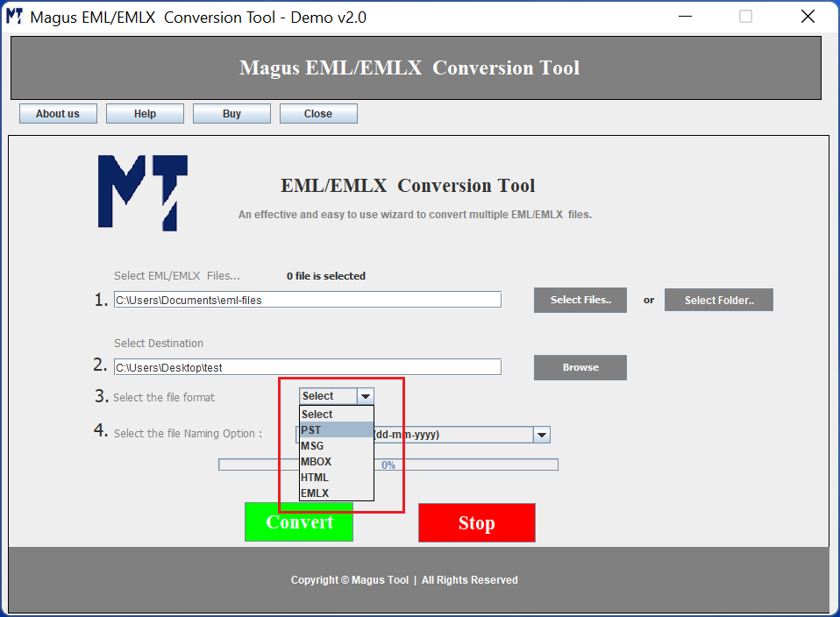The image size is (840, 617).
Task: Collapse the file format dropdown arrow
Action: (x=366, y=396)
